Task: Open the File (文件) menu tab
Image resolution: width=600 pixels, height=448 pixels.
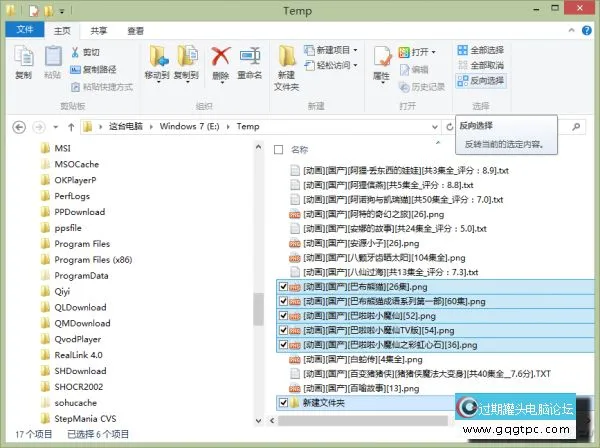Action: (x=25, y=30)
